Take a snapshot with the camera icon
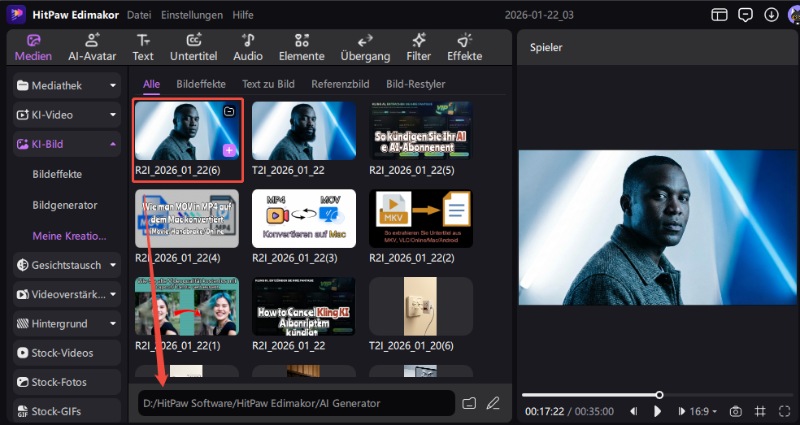 click(x=735, y=411)
